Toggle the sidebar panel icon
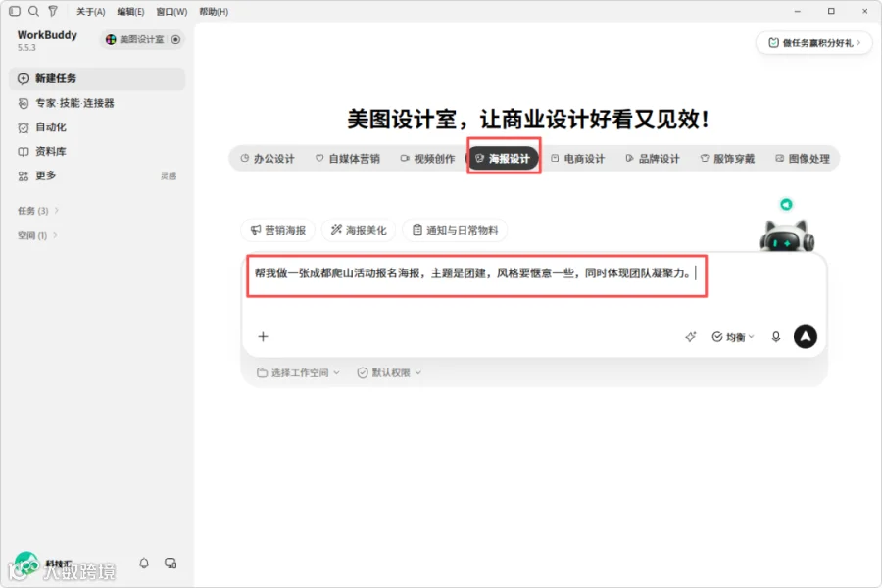 (x=15, y=11)
